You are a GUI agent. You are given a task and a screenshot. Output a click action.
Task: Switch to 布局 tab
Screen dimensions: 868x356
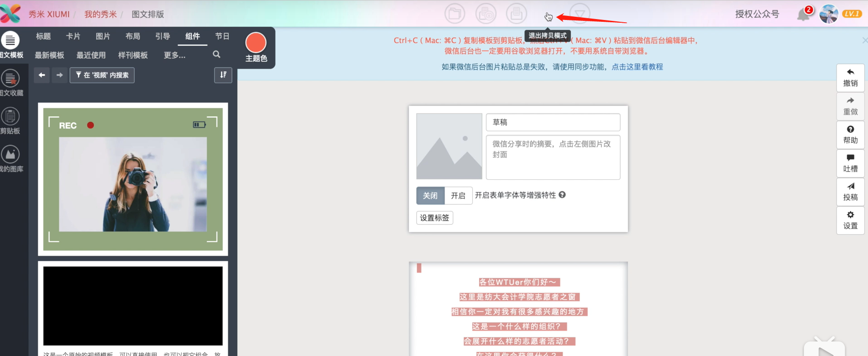[133, 36]
